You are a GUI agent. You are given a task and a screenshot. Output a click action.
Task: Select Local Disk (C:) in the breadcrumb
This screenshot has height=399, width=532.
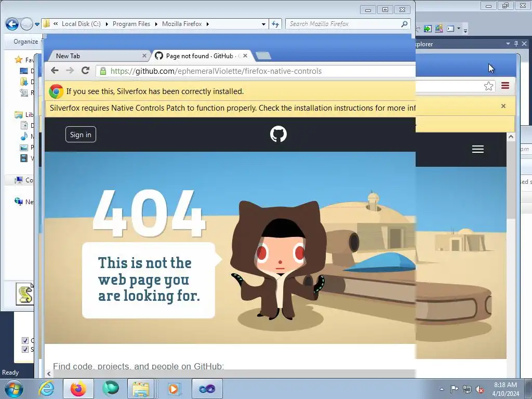tap(81, 24)
